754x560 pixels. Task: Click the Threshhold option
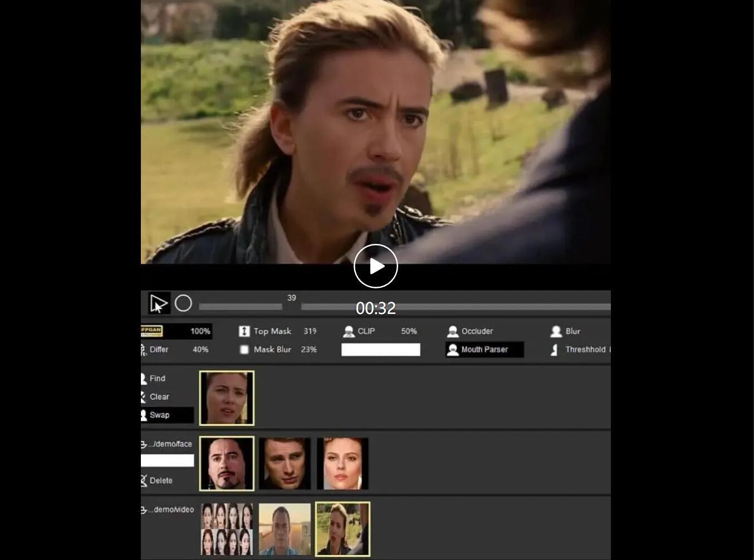[581, 350]
